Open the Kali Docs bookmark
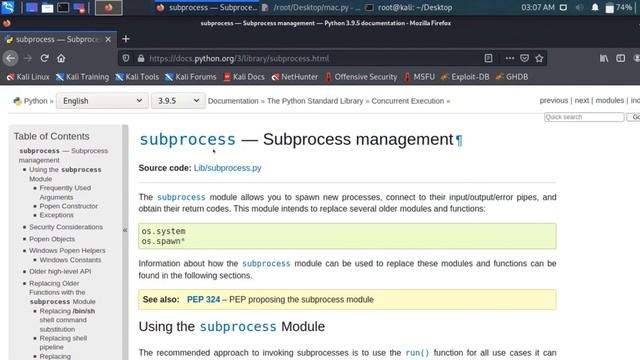This screenshot has width=640, height=360. coord(244,77)
